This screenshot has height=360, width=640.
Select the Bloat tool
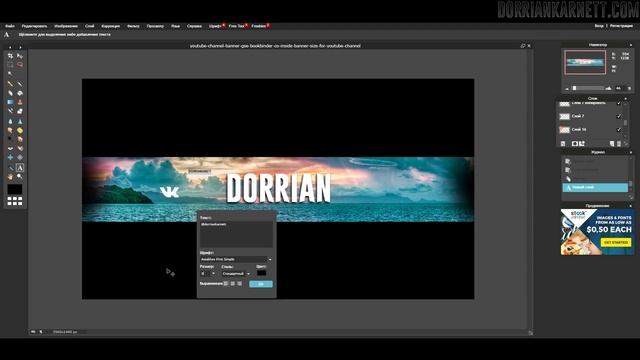coord(10,158)
